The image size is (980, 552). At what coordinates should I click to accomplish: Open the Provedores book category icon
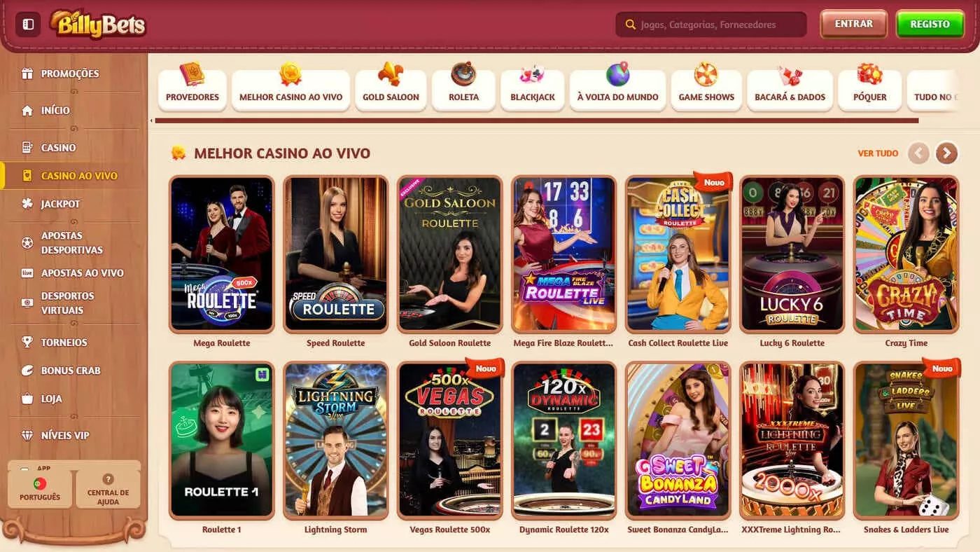click(x=192, y=74)
